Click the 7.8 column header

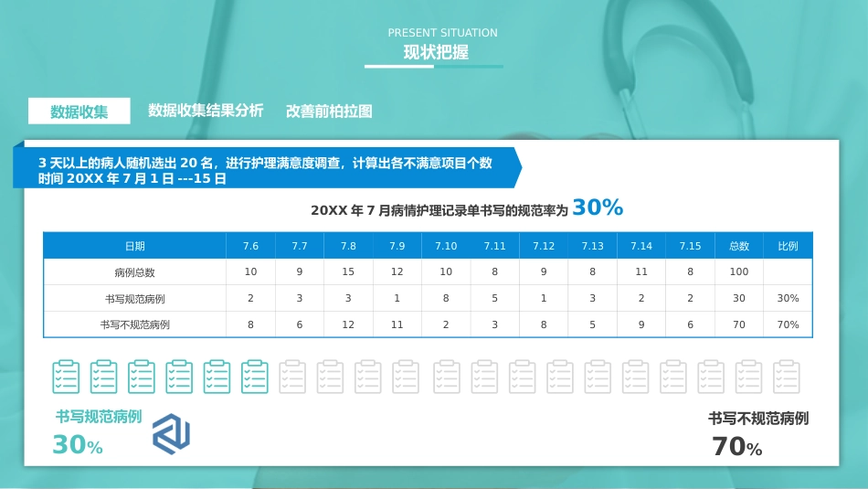[x=348, y=246]
